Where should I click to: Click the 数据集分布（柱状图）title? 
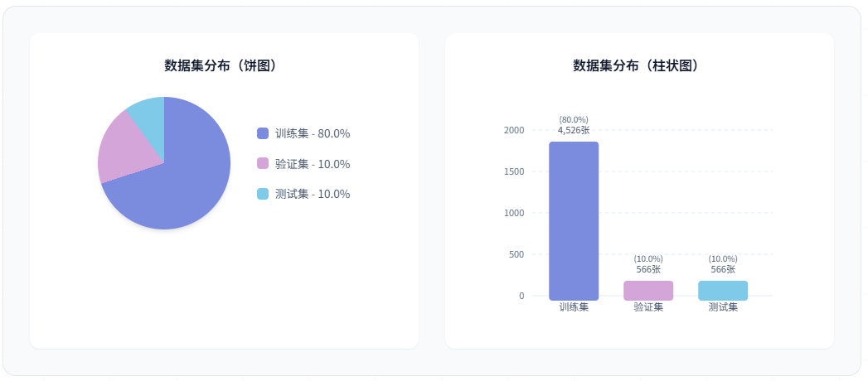tap(639, 66)
